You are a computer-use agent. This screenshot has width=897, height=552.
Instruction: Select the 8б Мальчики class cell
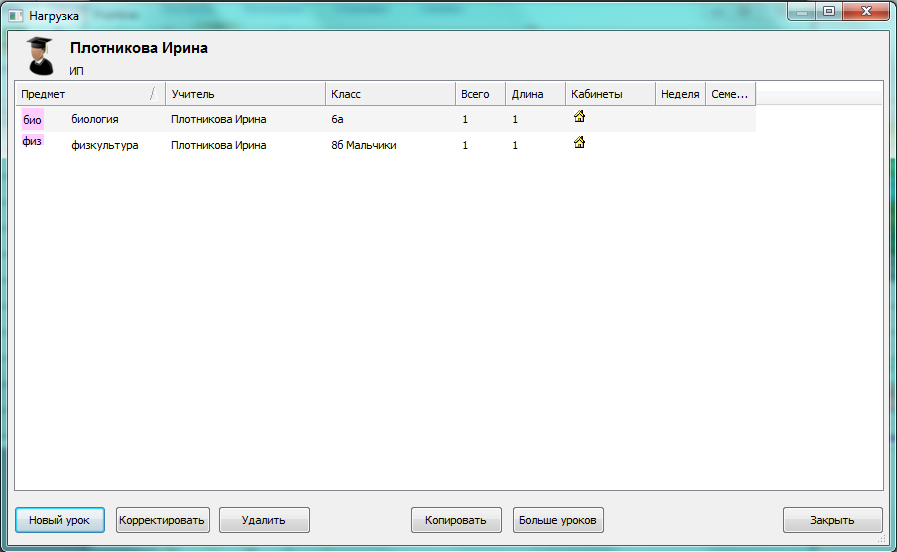click(364, 145)
